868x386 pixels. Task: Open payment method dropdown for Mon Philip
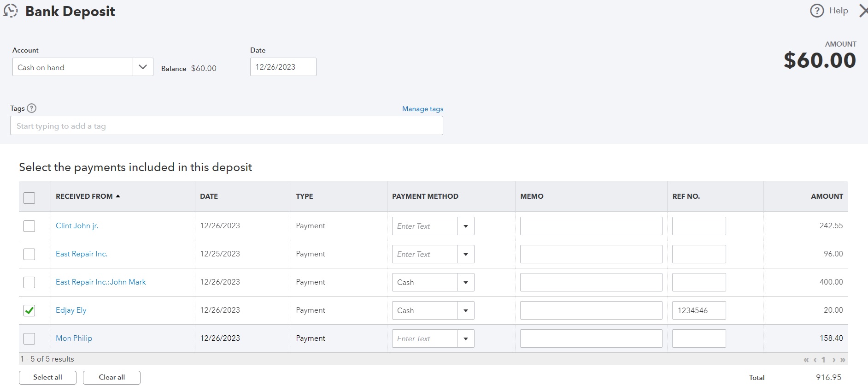(x=466, y=339)
